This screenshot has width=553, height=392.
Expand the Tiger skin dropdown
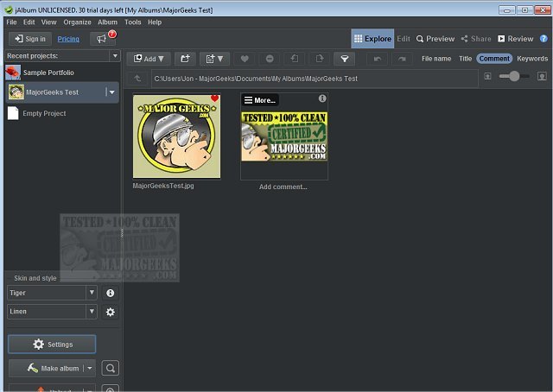(x=92, y=293)
